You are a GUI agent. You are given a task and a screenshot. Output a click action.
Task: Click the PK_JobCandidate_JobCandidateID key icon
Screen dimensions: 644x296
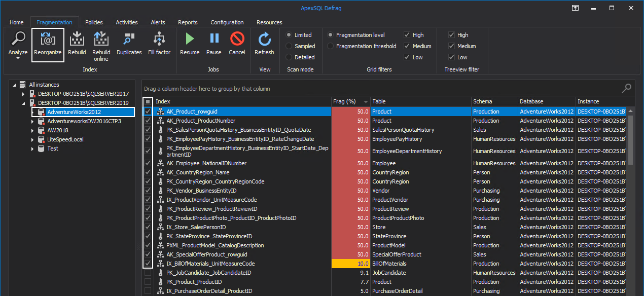161,273
